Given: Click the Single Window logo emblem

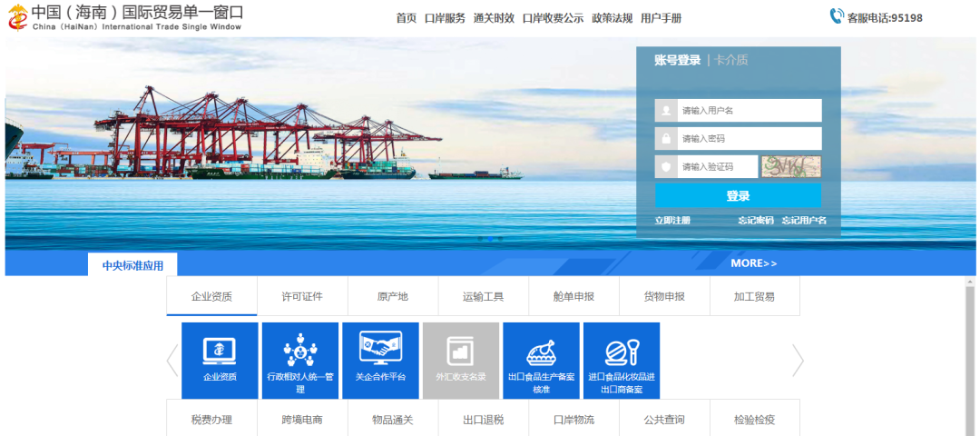Looking at the screenshot, I should [17, 17].
